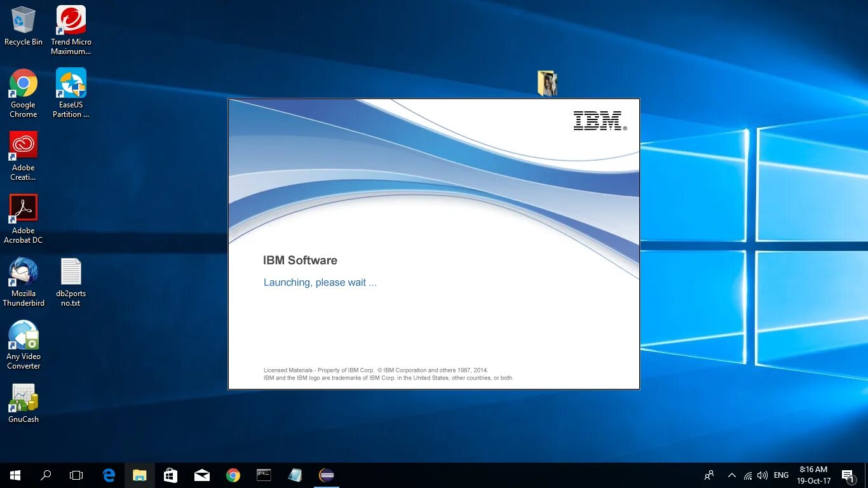Click the IBM logo on splash screen
The width and height of the screenshot is (868, 488).
[600, 121]
